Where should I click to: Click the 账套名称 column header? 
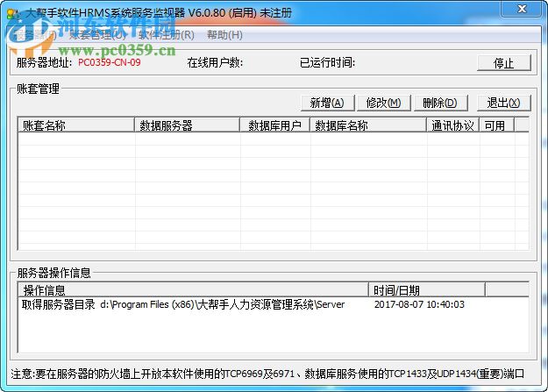point(76,125)
